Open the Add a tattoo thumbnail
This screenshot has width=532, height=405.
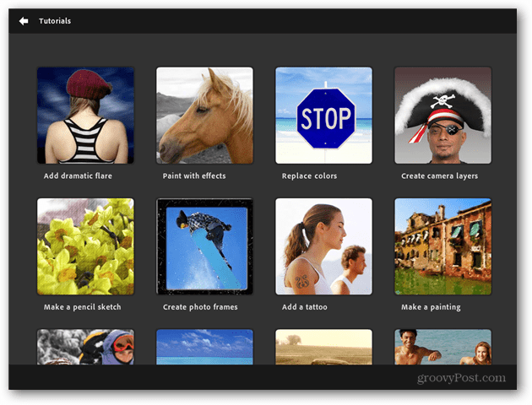323,246
